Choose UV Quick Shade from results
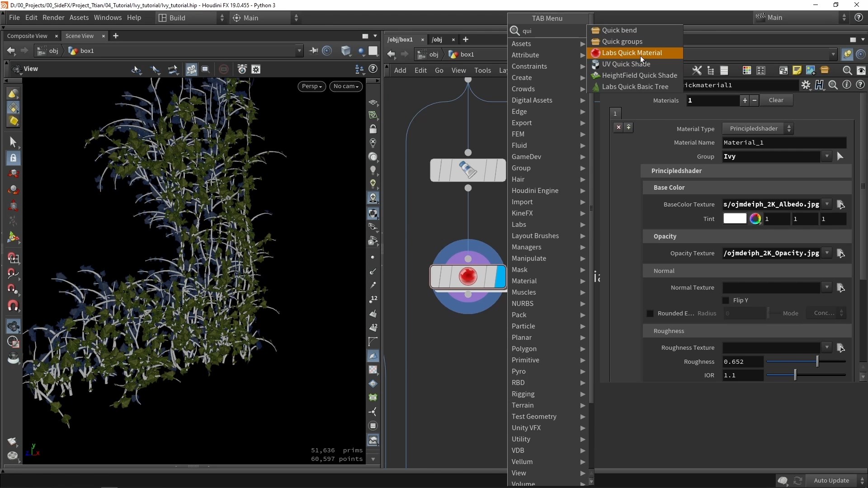This screenshot has height=488, width=868. pos(635,64)
